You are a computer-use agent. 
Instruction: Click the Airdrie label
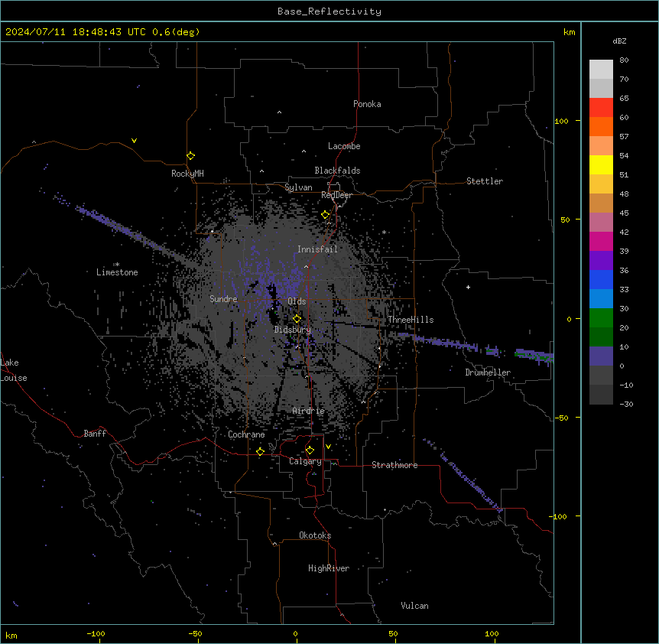309,411
